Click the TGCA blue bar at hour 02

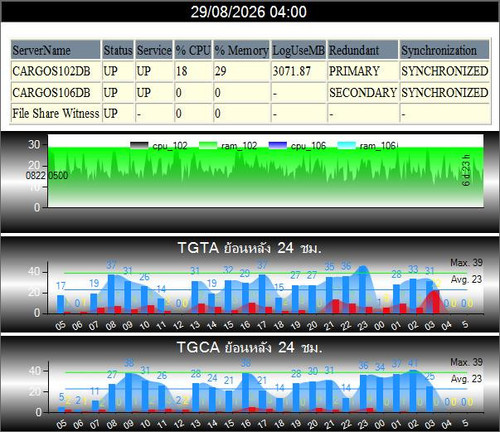tap(413, 391)
